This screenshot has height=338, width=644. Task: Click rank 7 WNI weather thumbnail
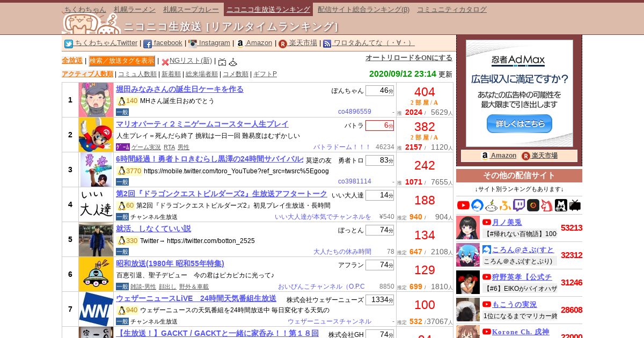tap(96, 309)
